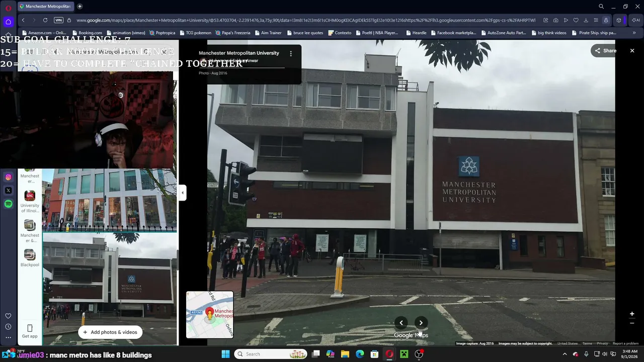
Task: Zoom out with the minus control
Action: (x=632, y=323)
